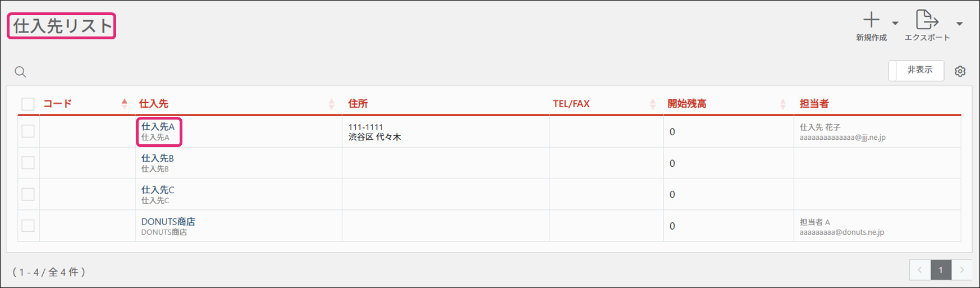Viewport: 980px width, 288px height.
Task: Expand dropdown arrow next to エクスポート
Action: coord(959,24)
